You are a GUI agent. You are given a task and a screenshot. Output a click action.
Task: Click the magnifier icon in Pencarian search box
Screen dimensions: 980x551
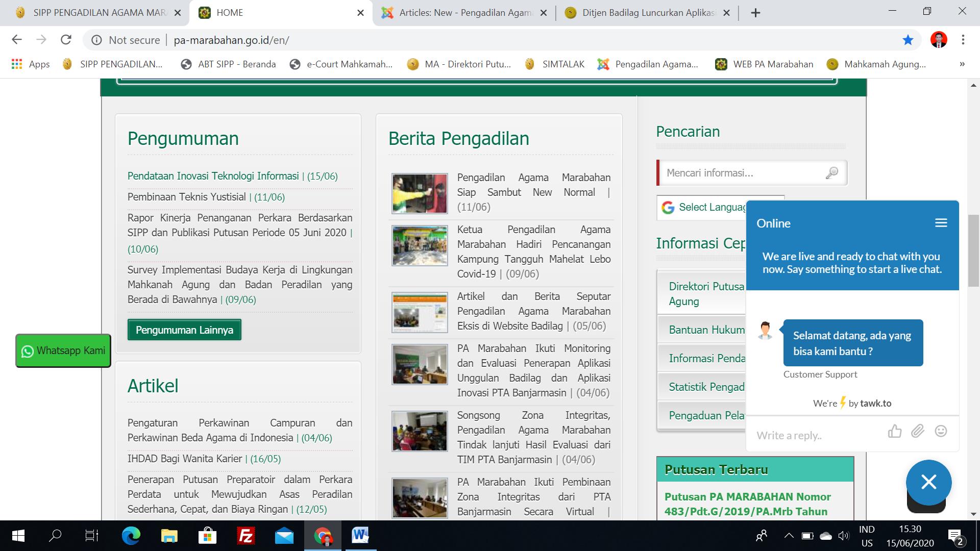pyautogui.click(x=832, y=173)
